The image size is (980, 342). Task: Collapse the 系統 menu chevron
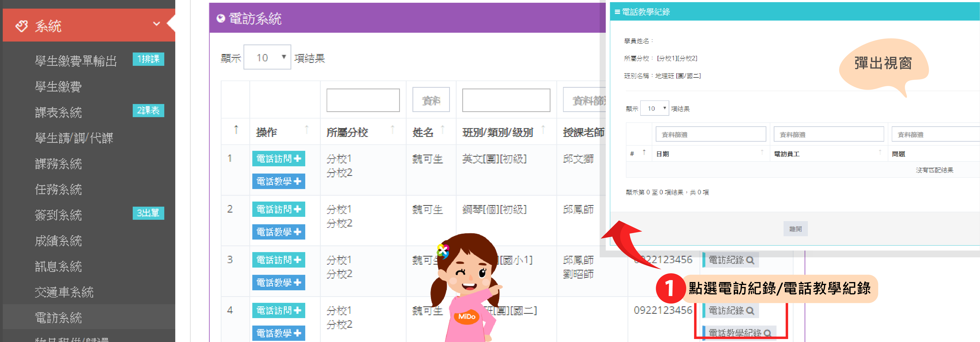pyautogui.click(x=156, y=24)
